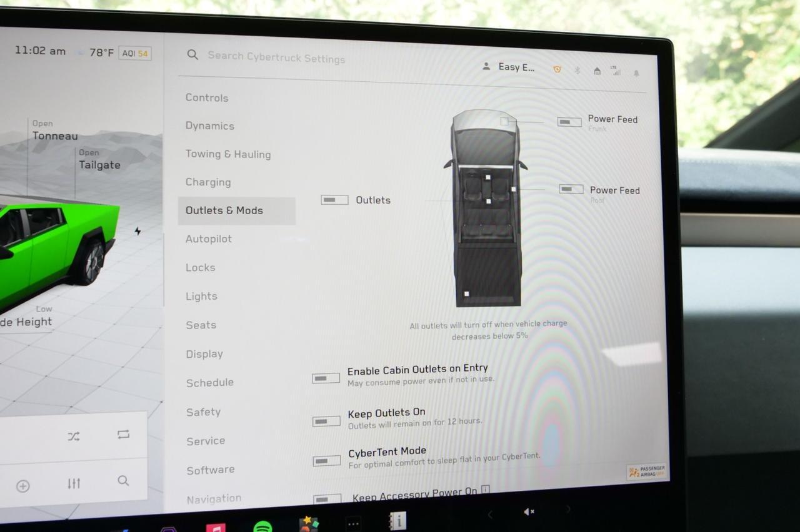Tap the HomeLink garage icon
Image resolution: width=800 pixels, height=532 pixels.
pyautogui.click(x=597, y=71)
